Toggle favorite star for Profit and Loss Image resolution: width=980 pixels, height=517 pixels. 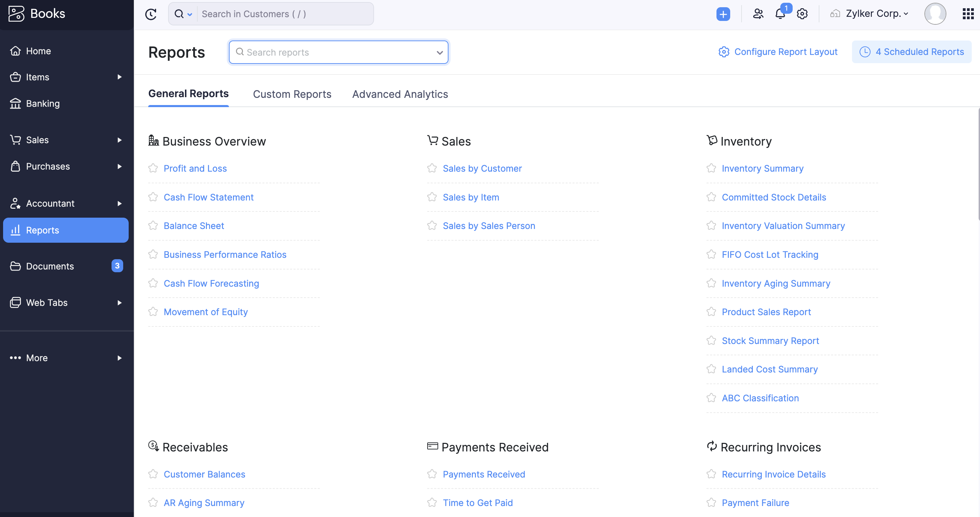pyautogui.click(x=153, y=168)
